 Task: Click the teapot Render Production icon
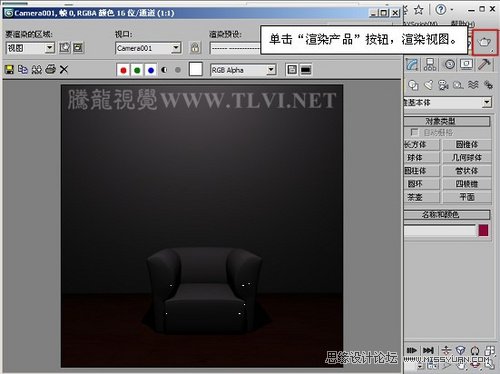[x=485, y=42]
